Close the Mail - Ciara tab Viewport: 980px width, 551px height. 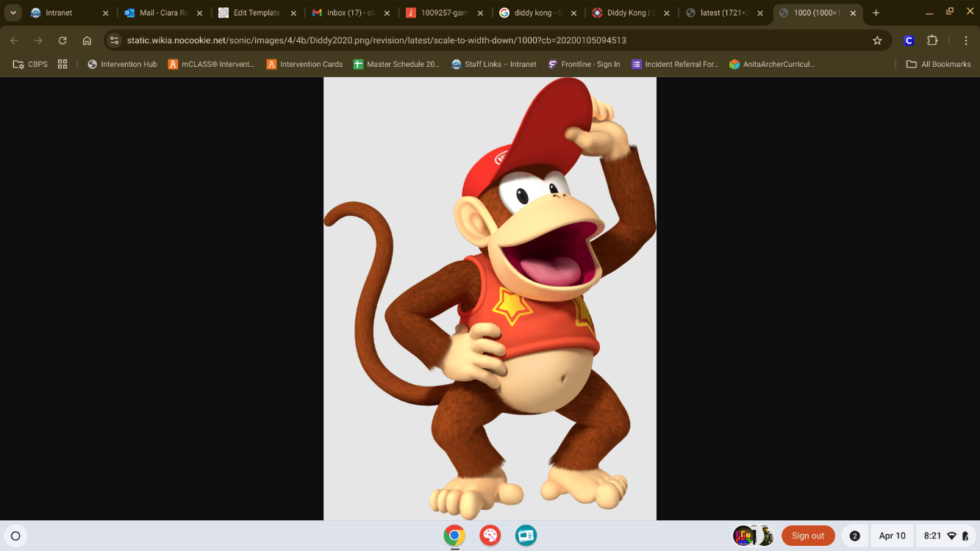pos(199,13)
